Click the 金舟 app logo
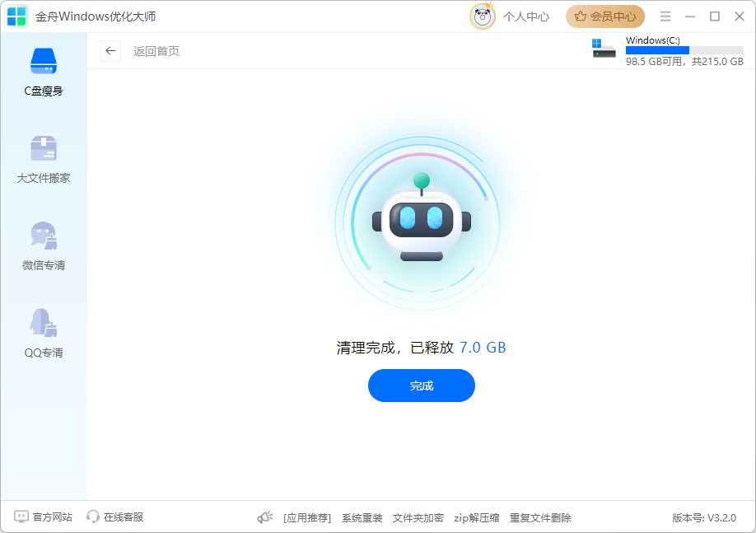This screenshot has width=756, height=533. tap(17, 16)
